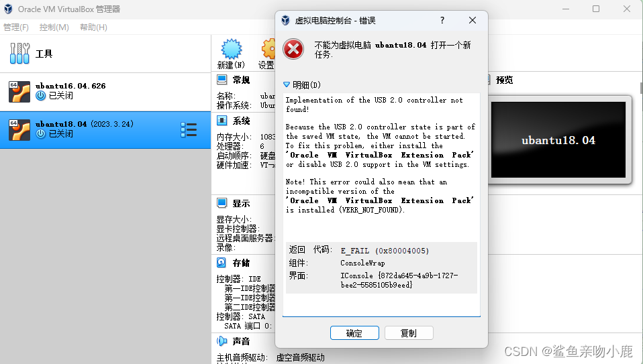643x364 pixels.
Task: Click the 'Implementation of the USB 2.0 controller' message
Action: pos(374,105)
